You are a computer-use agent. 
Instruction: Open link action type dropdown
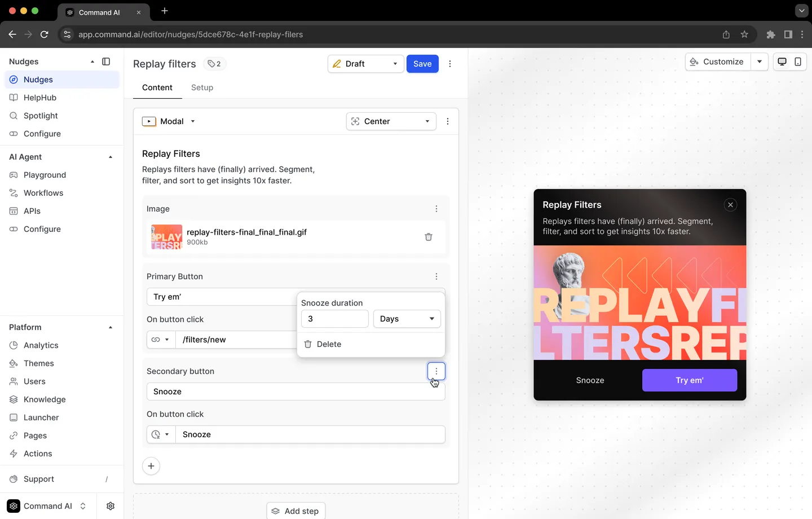(x=161, y=340)
